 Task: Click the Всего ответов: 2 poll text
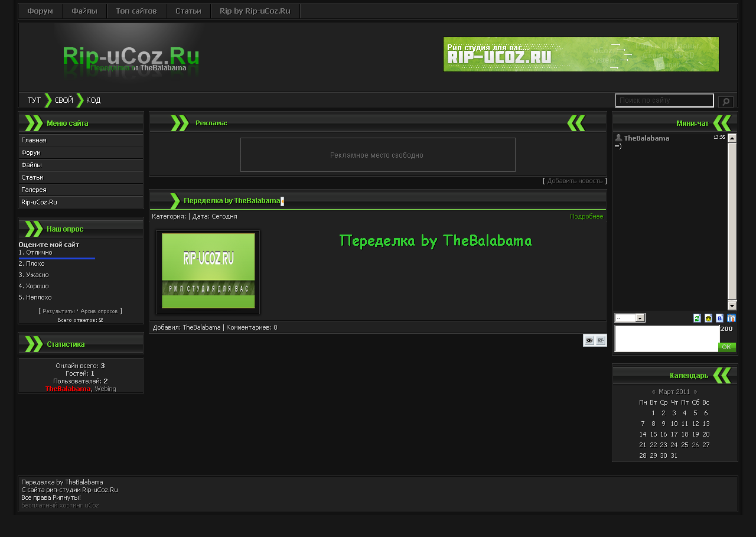80,320
